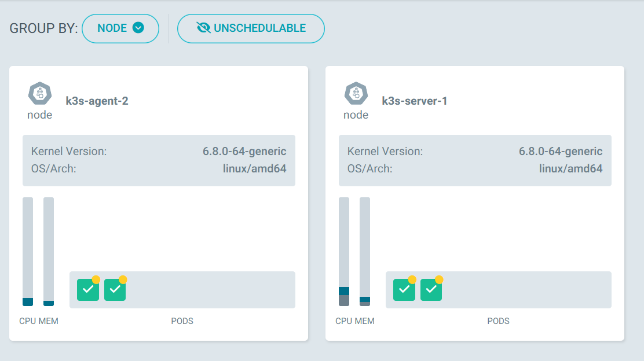
Task: Click yellow warning dot on k3s-server-1 first pod
Action: [412, 279]
